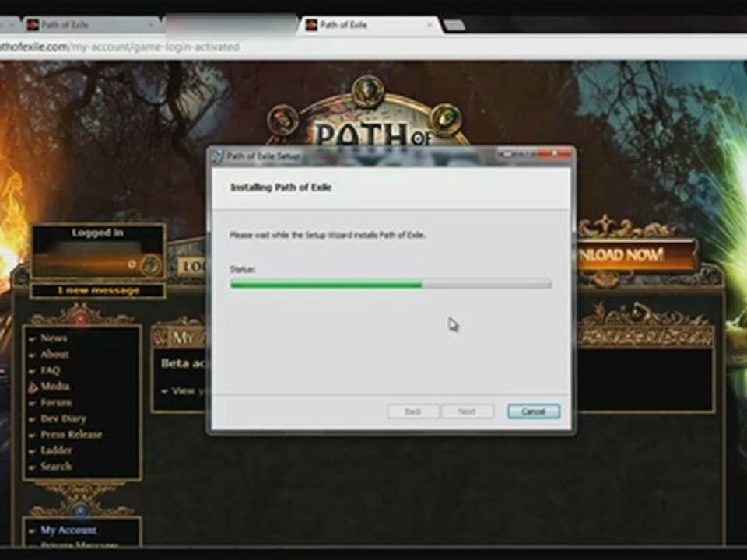Click favicon of the first Path of Exile tab
The height and width of the screenshot is (560, 747).
[x=33, y=25]
